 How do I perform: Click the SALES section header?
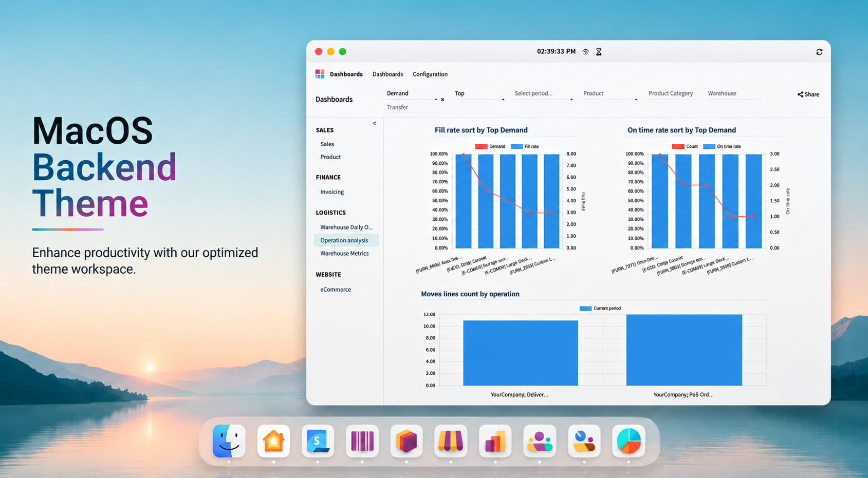point(325,130)
